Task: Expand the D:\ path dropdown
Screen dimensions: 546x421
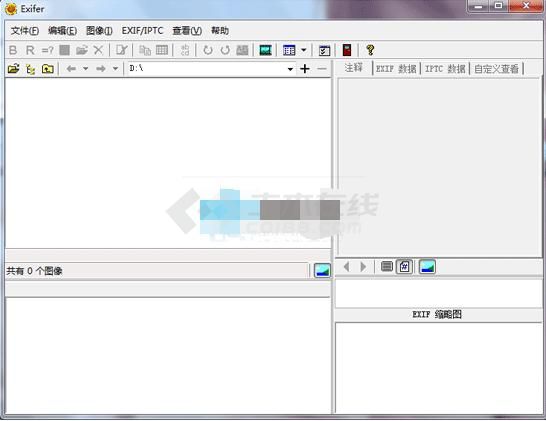Action: 290,69
